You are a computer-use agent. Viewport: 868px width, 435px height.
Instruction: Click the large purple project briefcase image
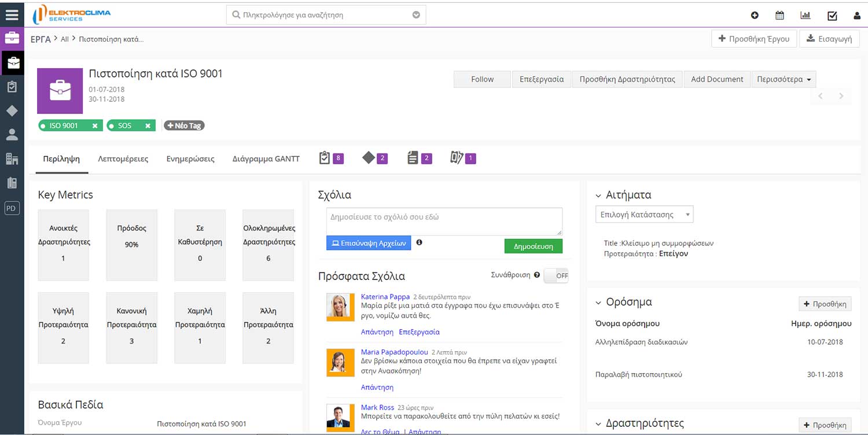click(60, 91)
